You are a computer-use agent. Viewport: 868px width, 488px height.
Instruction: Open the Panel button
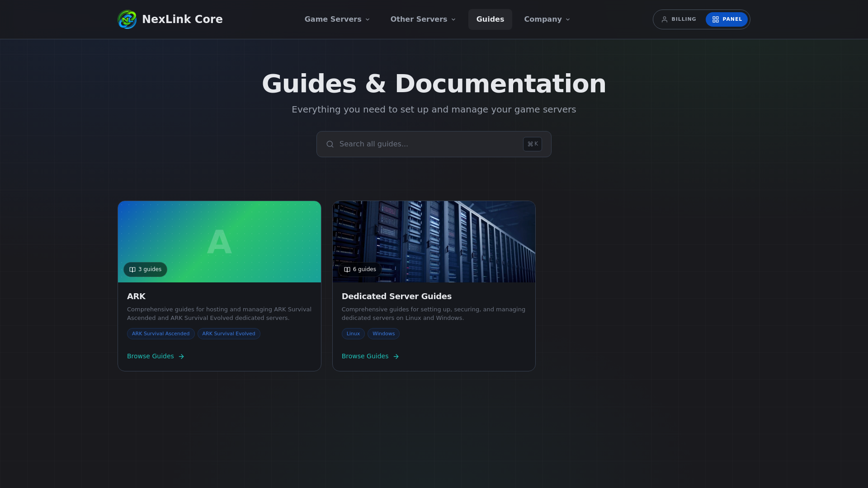(x=726, y=19)
